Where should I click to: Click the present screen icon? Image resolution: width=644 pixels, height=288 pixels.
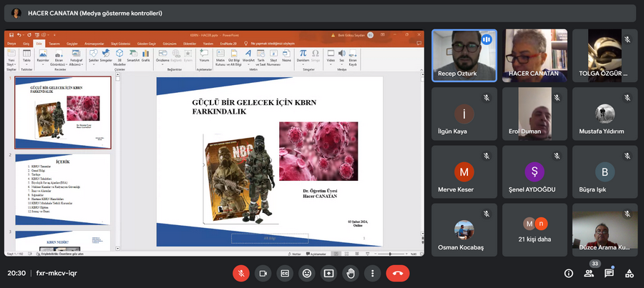tap(328, 273)
